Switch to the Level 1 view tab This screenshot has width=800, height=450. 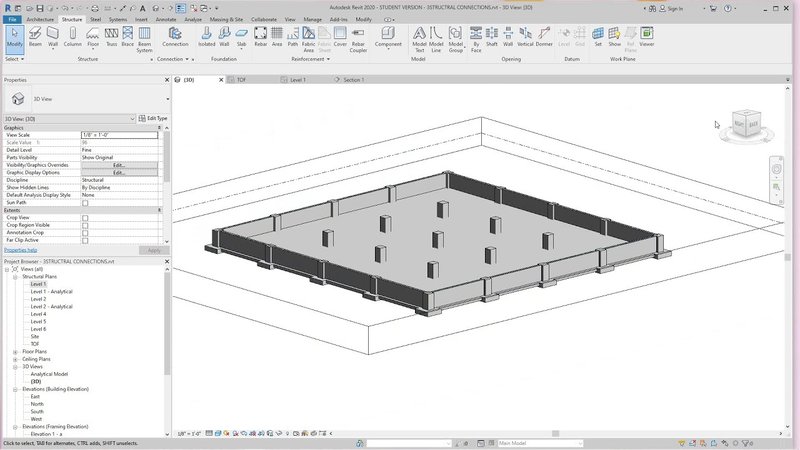(297, 80)
